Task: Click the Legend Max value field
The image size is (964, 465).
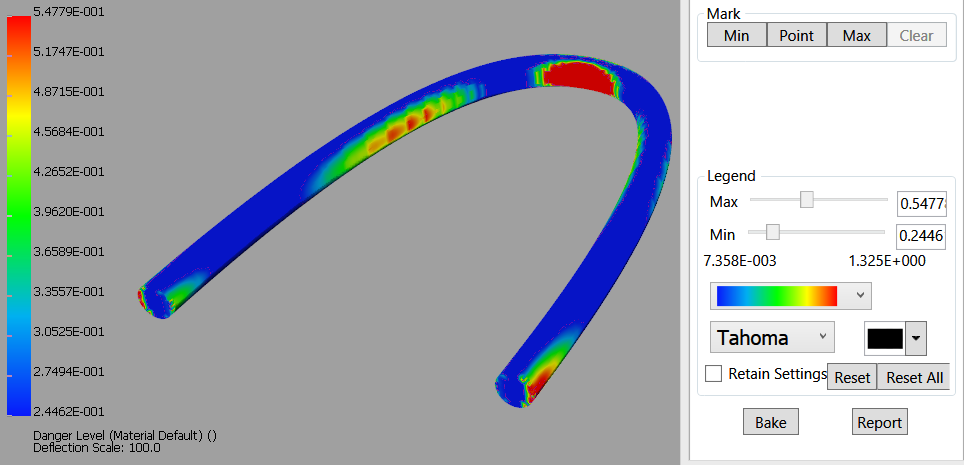Action: [x=922, y=204]
